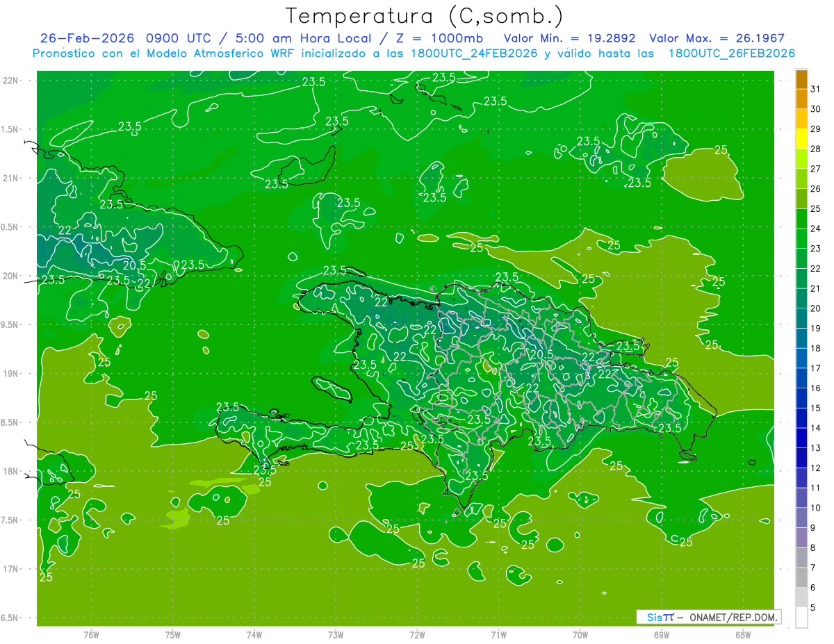Click the "21N" latitude axis label
Screen dimensions: 834x644
pyautogui.click(x=10, y=178)
